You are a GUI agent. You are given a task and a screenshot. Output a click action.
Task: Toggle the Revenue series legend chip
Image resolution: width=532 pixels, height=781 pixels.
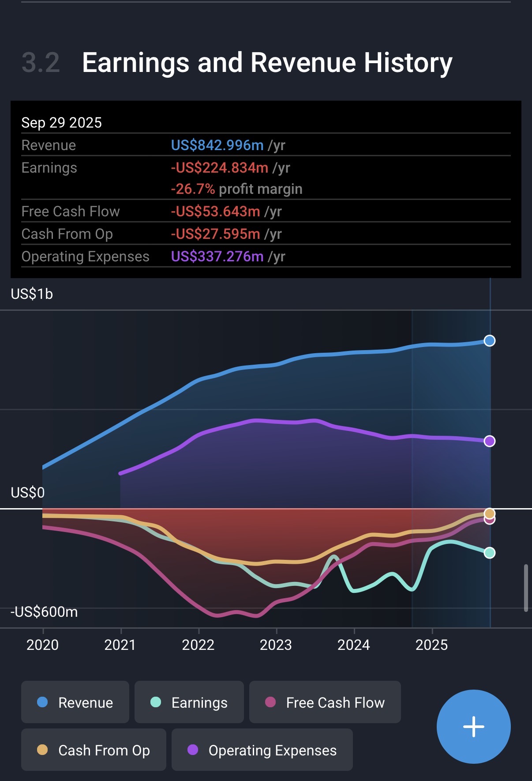(75, 702)
